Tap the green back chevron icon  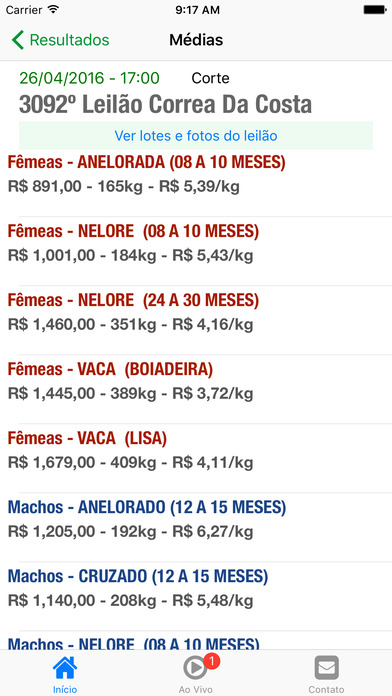pos(18,40)
